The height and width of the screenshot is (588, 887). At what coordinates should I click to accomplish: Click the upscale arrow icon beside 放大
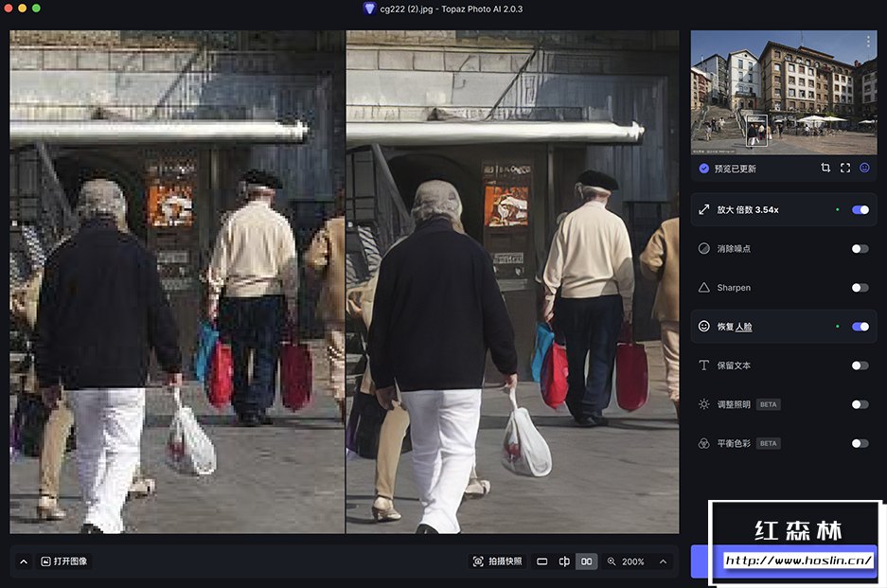tap(703, 210)
